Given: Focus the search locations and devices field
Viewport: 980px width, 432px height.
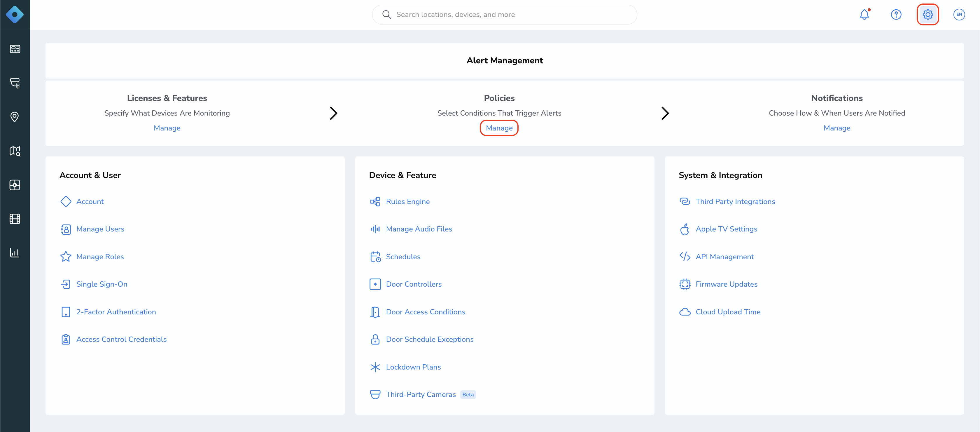Looking at the screenshot, I should (505, 15).
